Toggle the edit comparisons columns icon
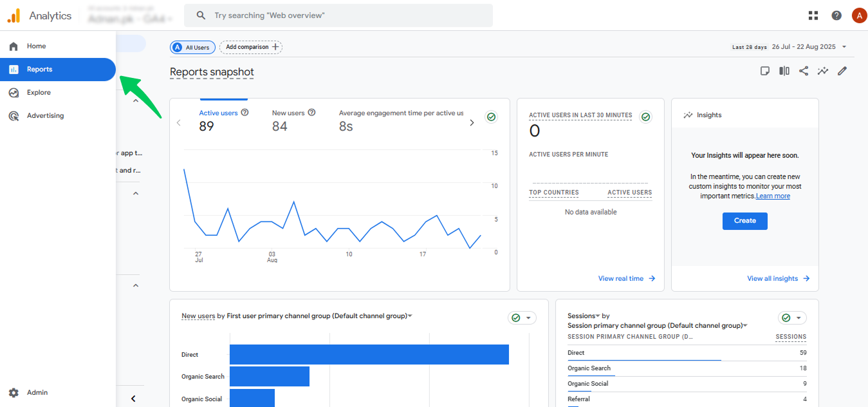Screen dimensions: 868x407 click(x=784, y=71)
